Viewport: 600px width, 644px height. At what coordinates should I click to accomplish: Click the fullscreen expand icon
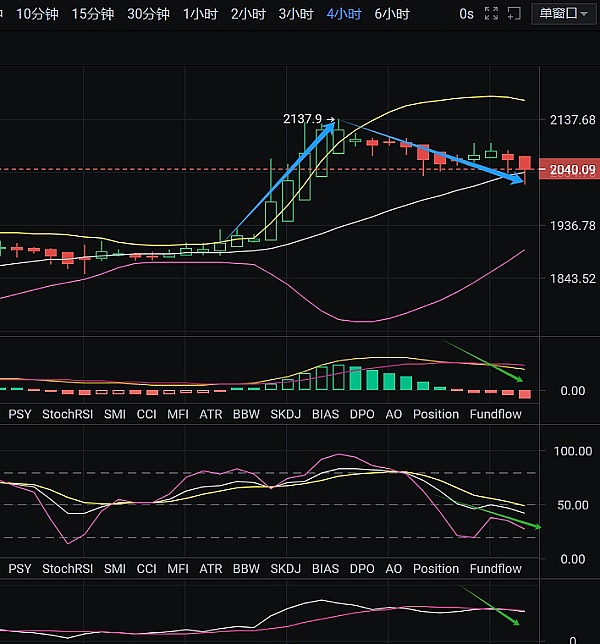tap(490, 14)
